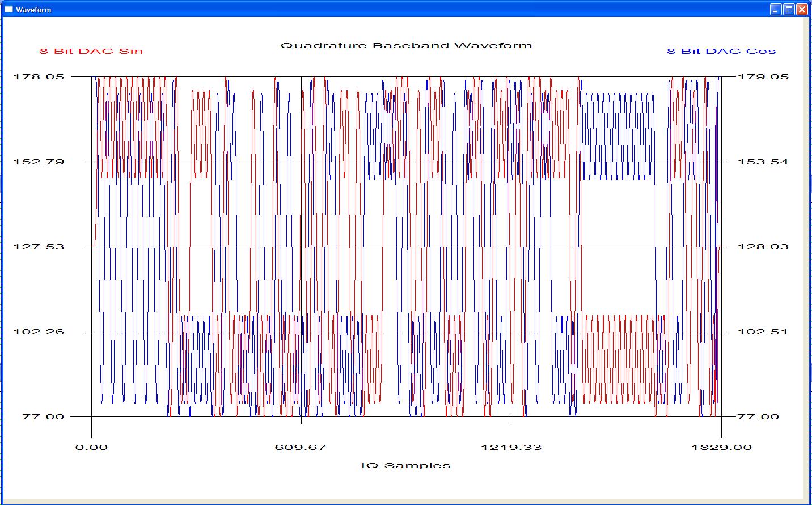Select the 102.26 left axis value
The width and height of the screenshot is (812, 505).
39,332
